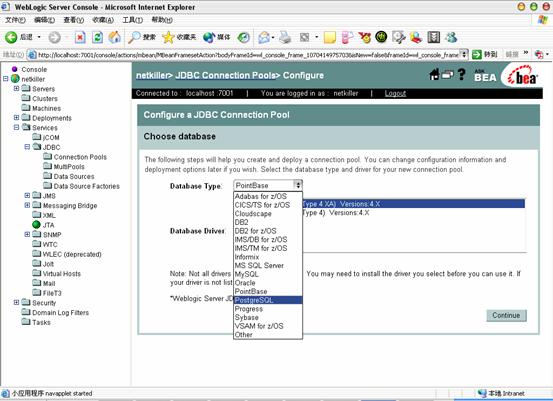Open the Connection Pools tree item
553x401 pixels.
coord(80,157)
